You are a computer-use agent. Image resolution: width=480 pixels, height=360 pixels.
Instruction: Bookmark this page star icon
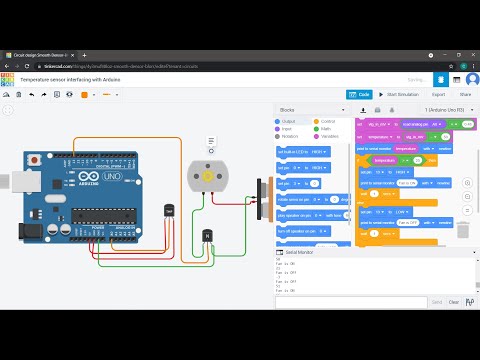pos(451,66)
